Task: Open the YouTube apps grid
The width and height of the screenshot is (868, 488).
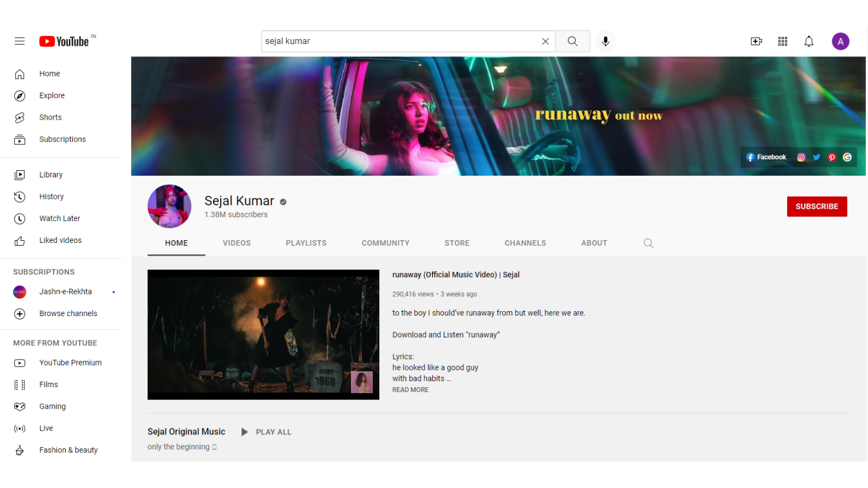Action: pos(782,41)
